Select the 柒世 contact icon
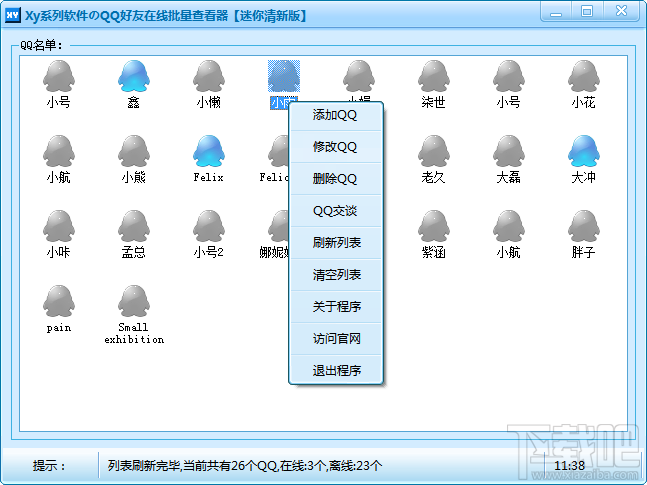 tap(434, 76)
